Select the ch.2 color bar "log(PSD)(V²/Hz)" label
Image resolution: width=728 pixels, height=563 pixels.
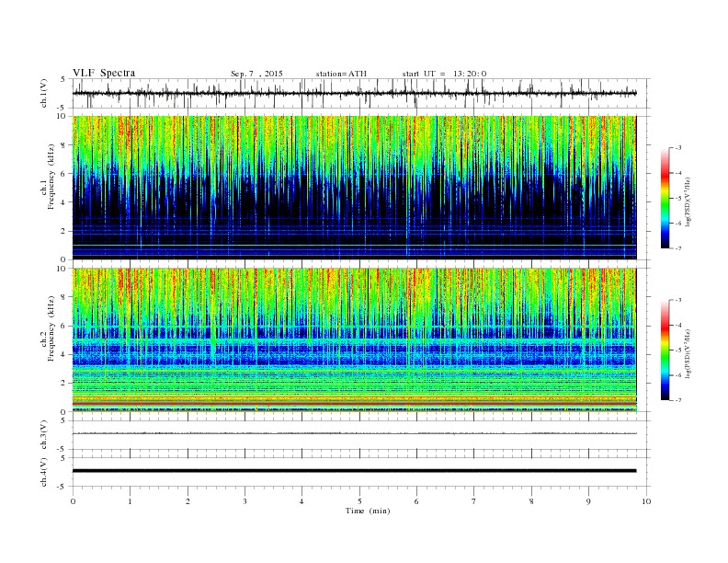point(688,353)
